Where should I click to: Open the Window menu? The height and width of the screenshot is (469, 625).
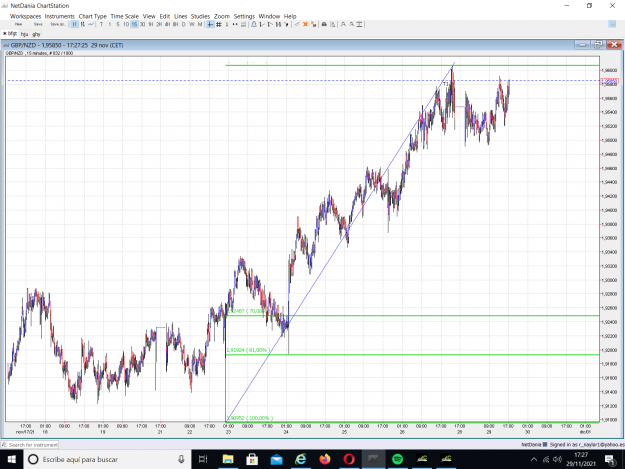(x=269, y=16)
